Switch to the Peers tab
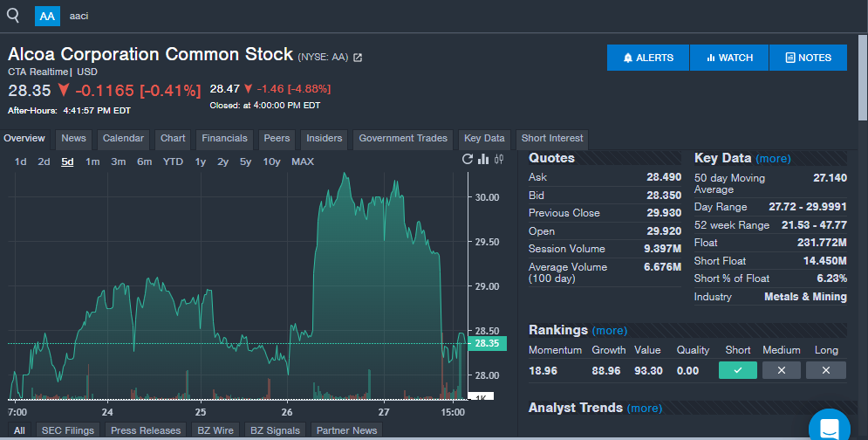 click(277, 139)
